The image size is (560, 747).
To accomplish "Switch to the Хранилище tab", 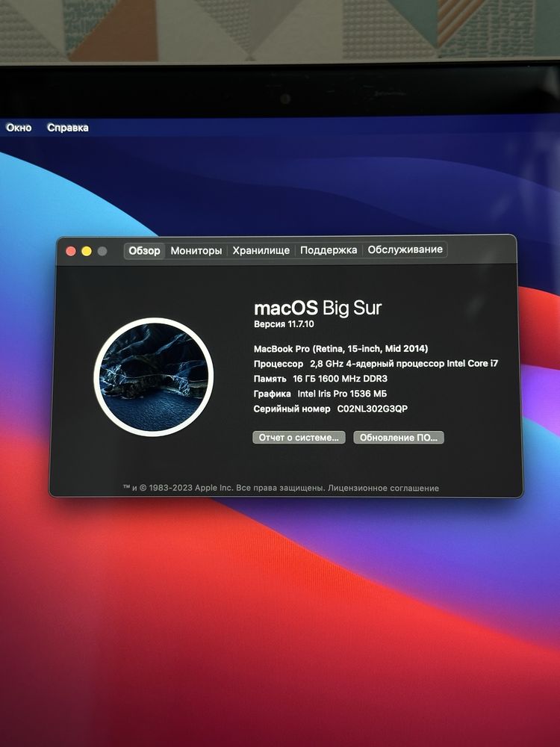I will coord(261,250).
